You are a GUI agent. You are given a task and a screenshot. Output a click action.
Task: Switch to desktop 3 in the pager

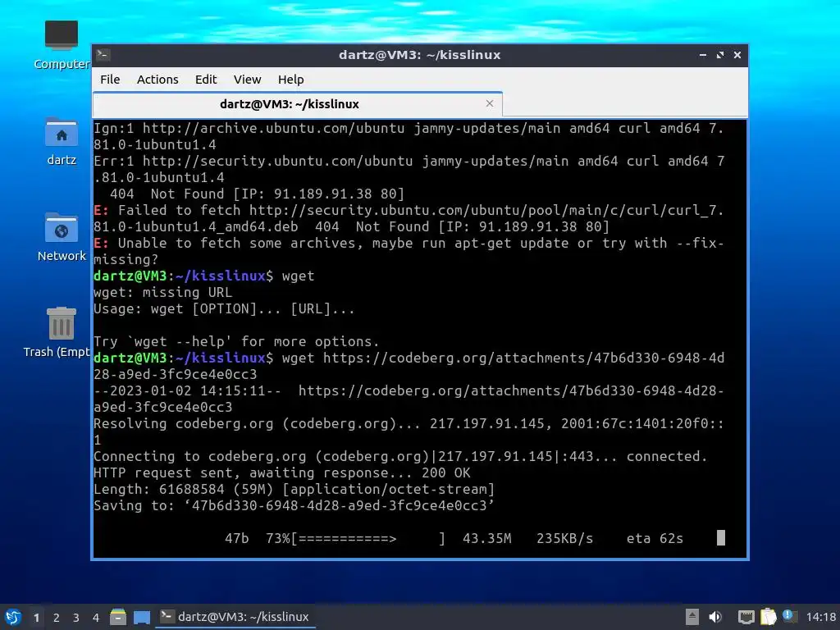[x=76, y=618]
